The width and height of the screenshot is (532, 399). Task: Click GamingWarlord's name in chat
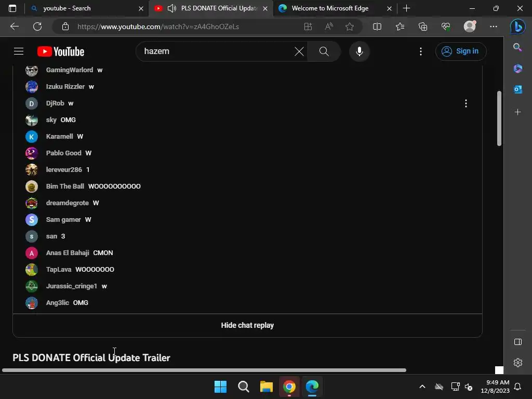70,70
